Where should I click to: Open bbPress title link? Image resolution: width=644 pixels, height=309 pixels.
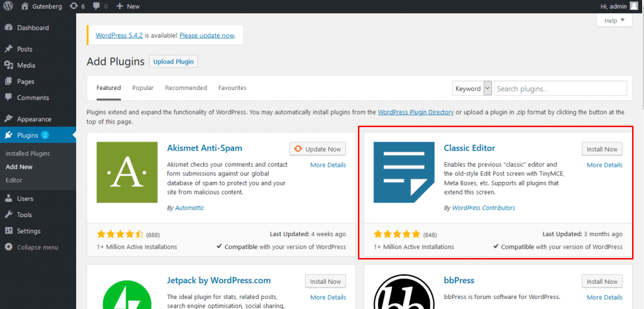(x=459, y=280)
